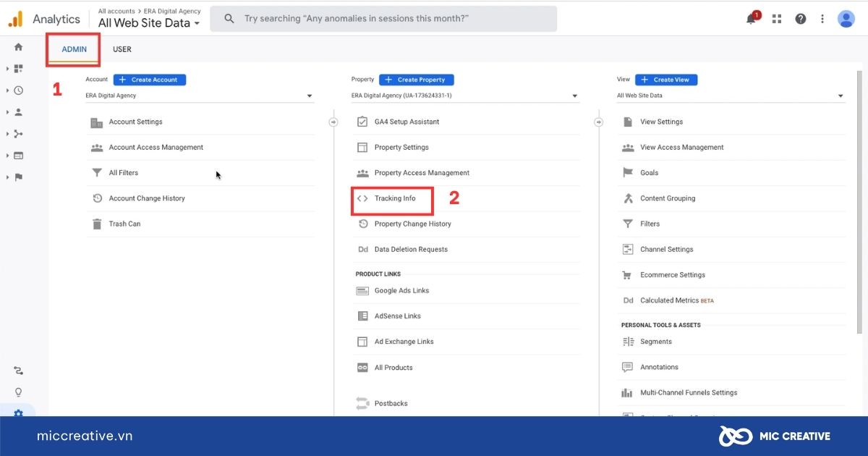Viewport: 868px width, 456px height.
Task: Open the three-dot more options menu
Action: (822, 19)
